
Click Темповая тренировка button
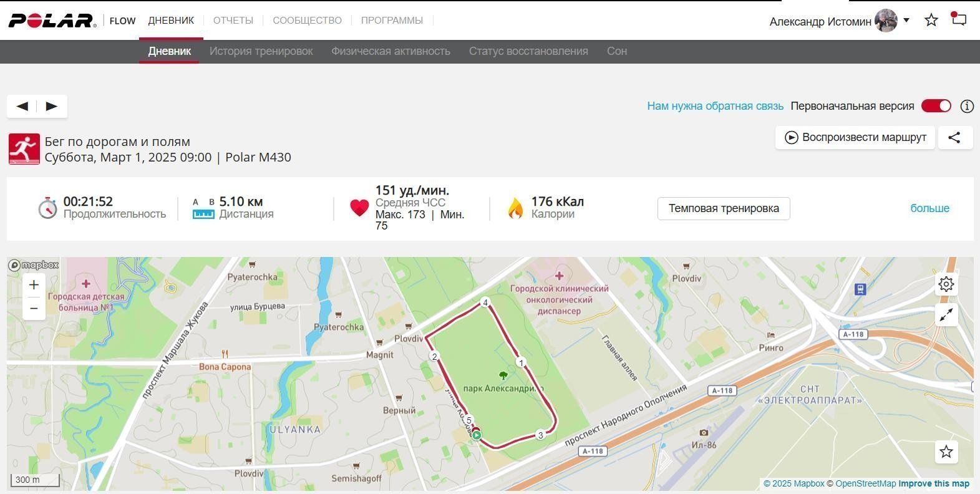coord(724,208)
